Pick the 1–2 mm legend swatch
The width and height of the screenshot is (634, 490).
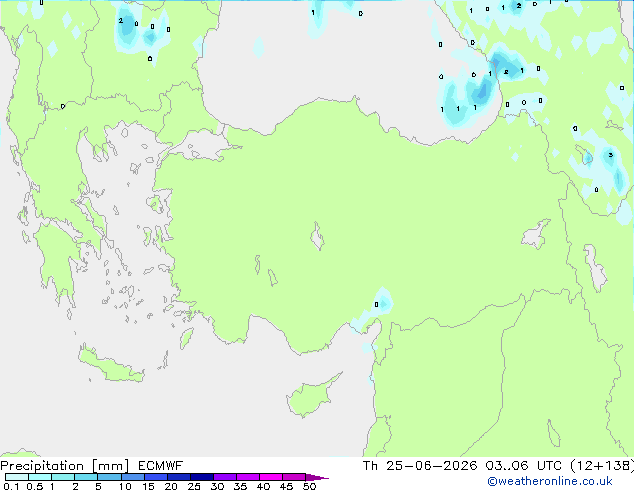pos(63,477)
